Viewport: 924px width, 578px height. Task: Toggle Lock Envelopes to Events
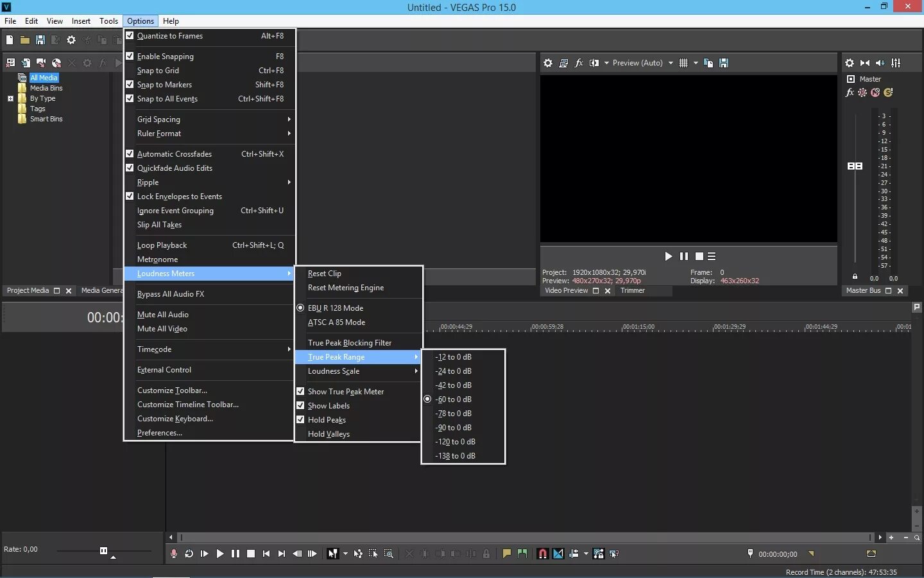[130, 197]
